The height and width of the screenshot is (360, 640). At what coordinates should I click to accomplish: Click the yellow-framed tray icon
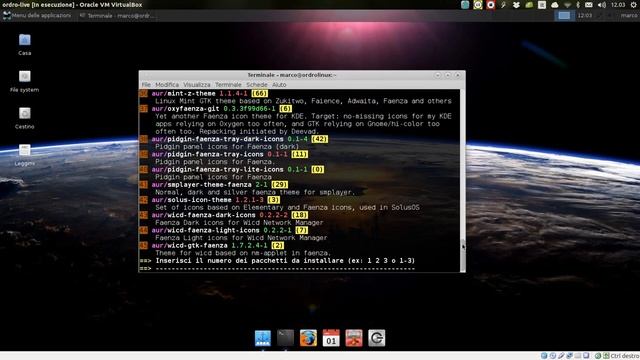point(478,5)
